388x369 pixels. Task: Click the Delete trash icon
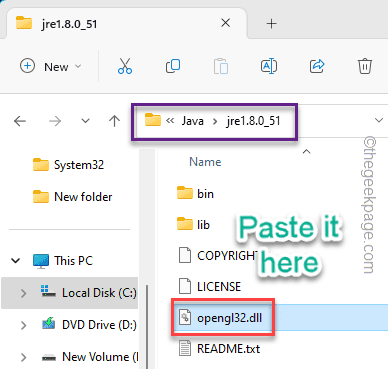pos(365,66)
